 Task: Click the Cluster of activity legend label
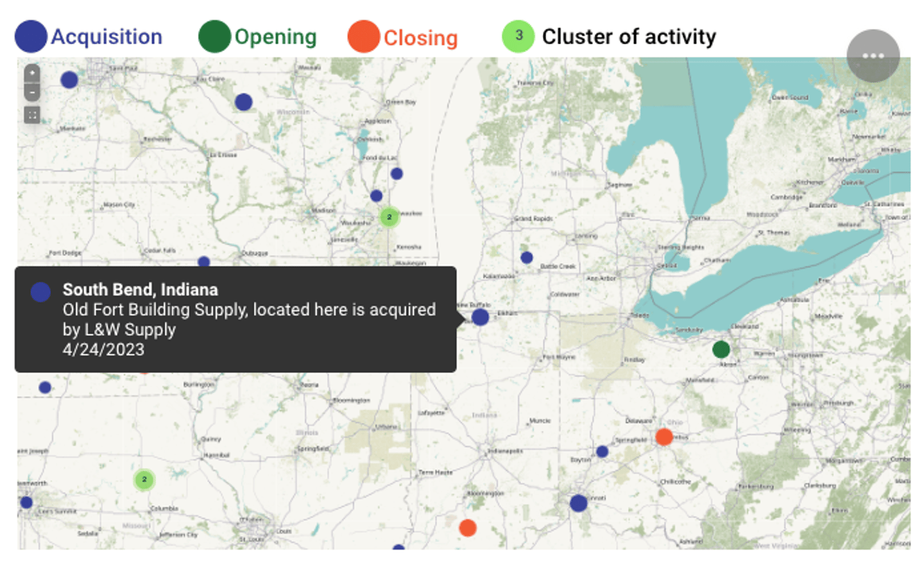pyautogui.click(x=629, y=37)
